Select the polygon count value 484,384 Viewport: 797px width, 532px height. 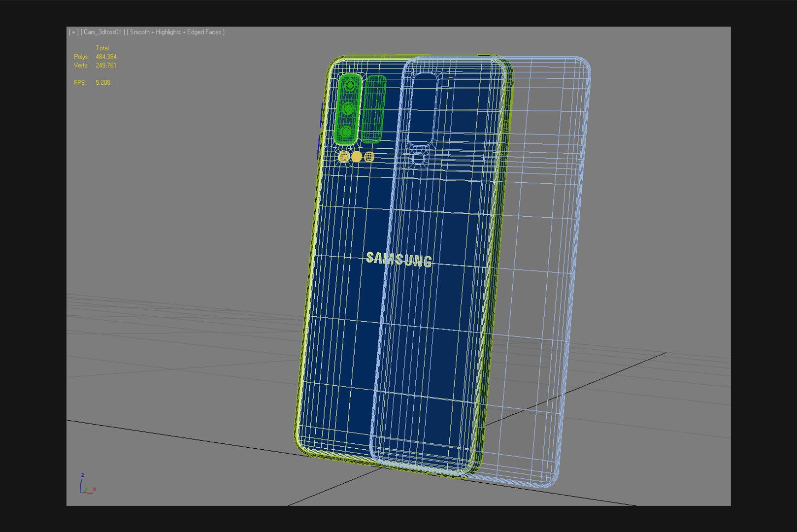click(x=106, y=57)
